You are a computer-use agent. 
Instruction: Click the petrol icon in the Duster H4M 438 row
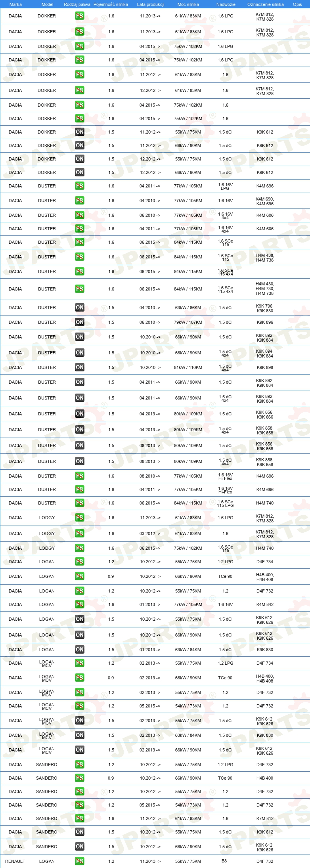[80, 257]
